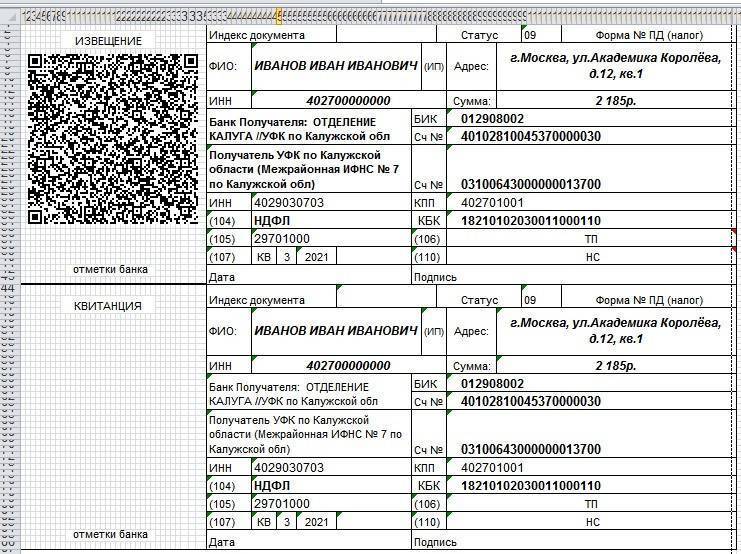Select КВ period cell in upper form

[x=264, y=258]
